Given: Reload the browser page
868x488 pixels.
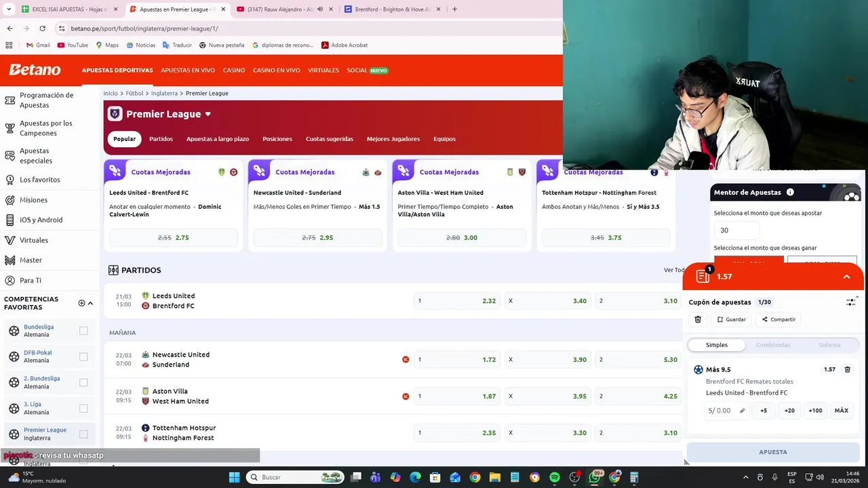Looking at the screenshot, I should [x=42, y=28].
